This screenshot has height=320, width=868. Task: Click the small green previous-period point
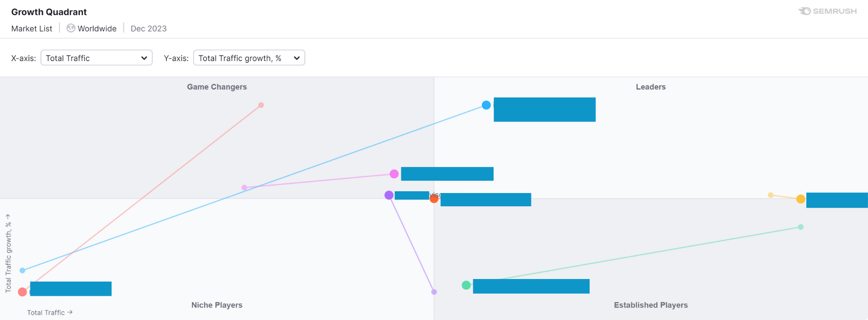tap(801, 227)
